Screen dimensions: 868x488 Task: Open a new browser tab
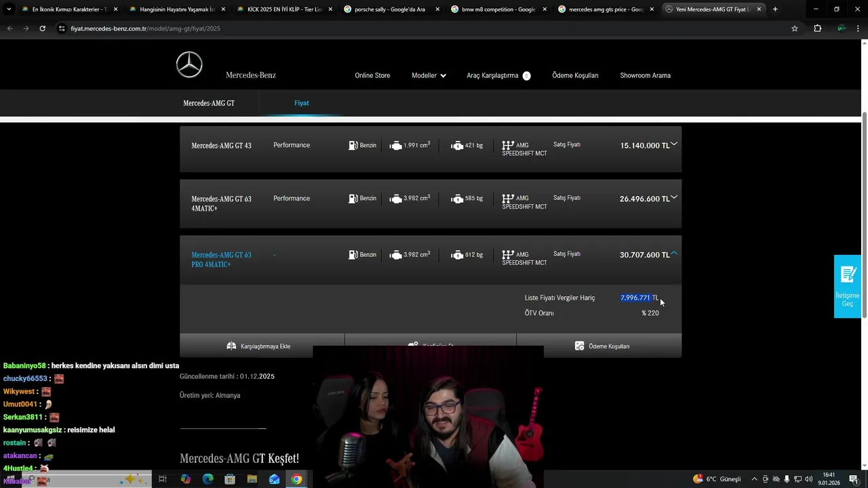pos(775,9)
